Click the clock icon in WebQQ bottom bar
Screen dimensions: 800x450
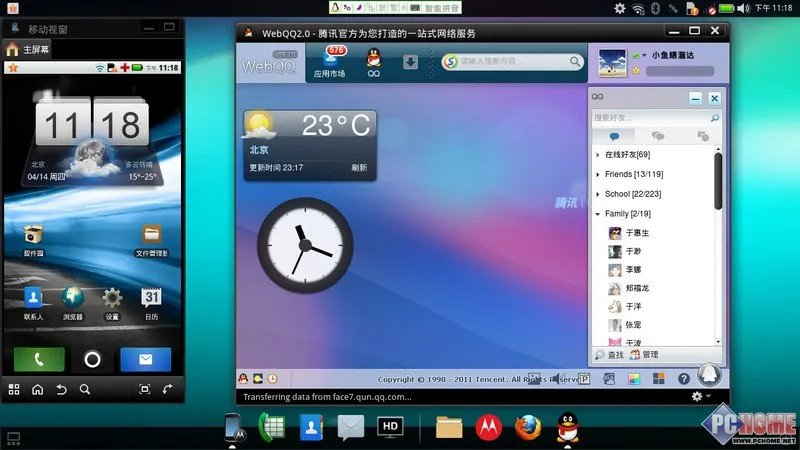273,379
